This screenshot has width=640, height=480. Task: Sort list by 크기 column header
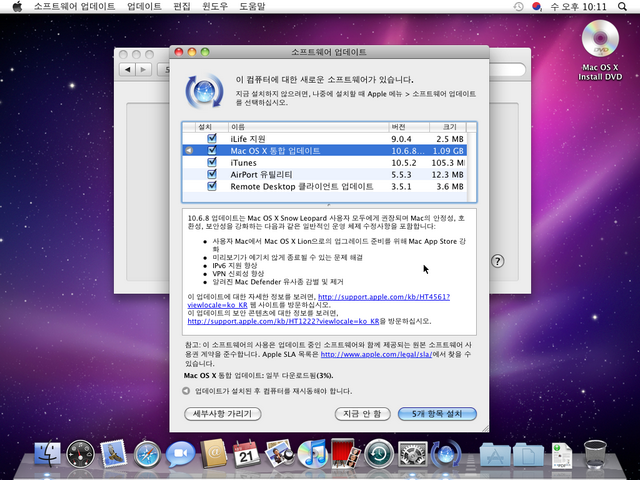(448, 127)
